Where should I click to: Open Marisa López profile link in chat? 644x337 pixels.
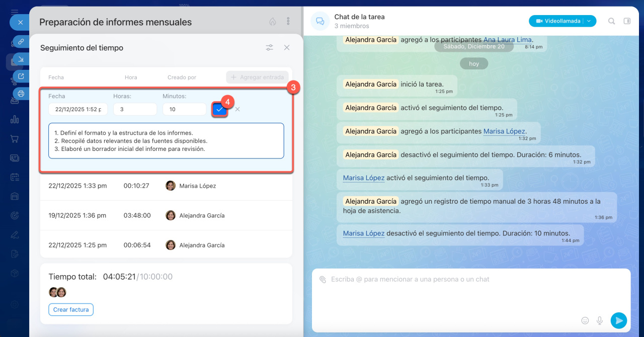[x=504, y=131]
